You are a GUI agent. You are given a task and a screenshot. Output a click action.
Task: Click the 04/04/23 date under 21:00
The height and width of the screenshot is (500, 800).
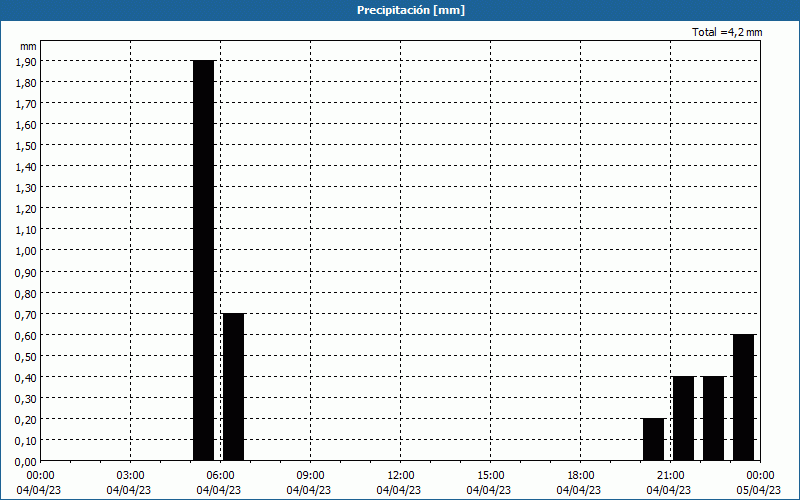tap(669, 490)
